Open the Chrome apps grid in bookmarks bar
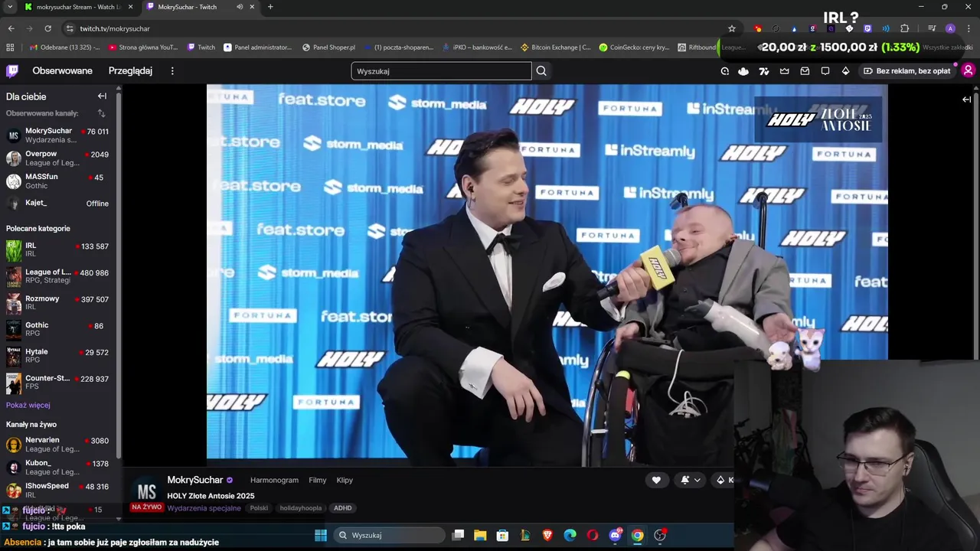The image size is (980, 551). point(10,47)
